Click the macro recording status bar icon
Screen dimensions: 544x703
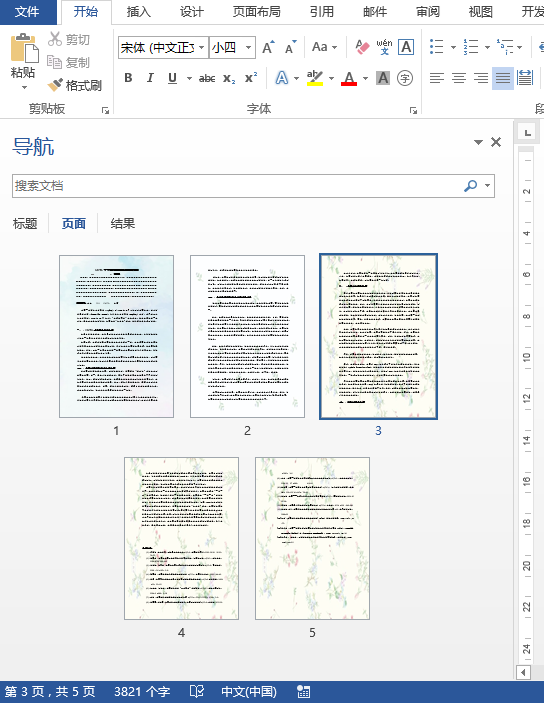304,691
